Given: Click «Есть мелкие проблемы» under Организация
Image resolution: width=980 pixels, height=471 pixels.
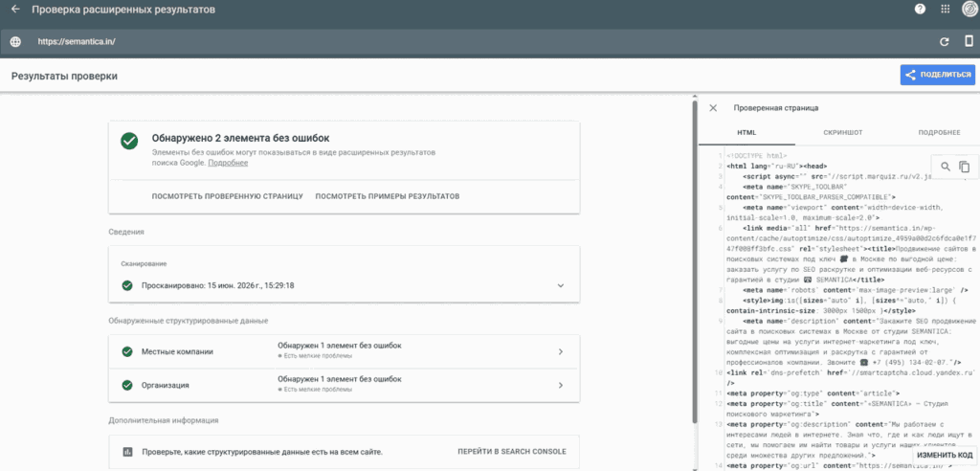Looking at the screenshot, I should 318,390.
